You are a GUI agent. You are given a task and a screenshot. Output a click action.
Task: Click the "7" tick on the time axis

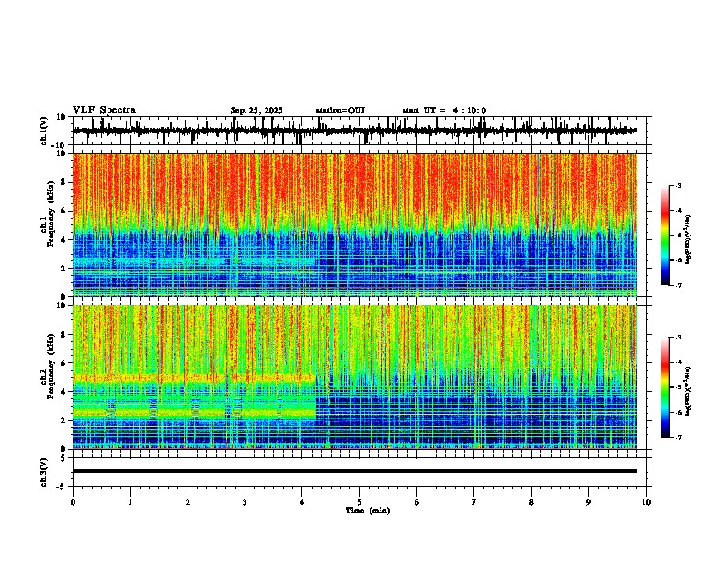pos(474,502)
